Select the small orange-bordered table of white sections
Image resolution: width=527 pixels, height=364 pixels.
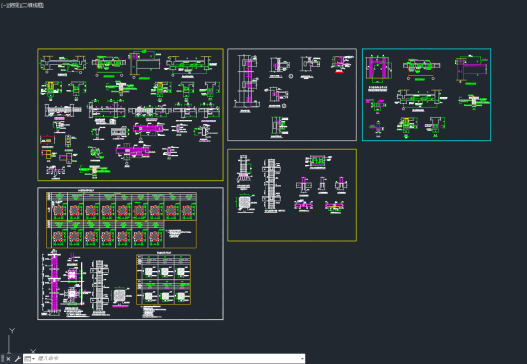tap(163, 280)
